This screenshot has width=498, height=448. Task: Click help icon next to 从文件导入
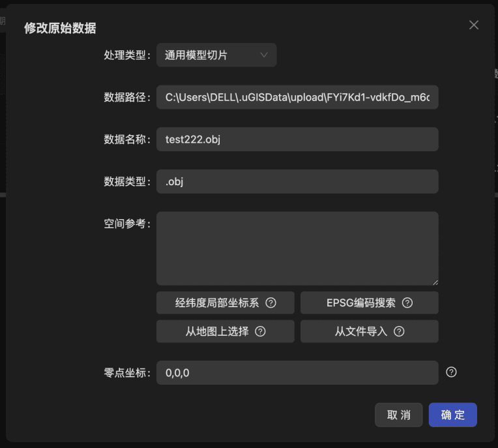pos(399,331)
